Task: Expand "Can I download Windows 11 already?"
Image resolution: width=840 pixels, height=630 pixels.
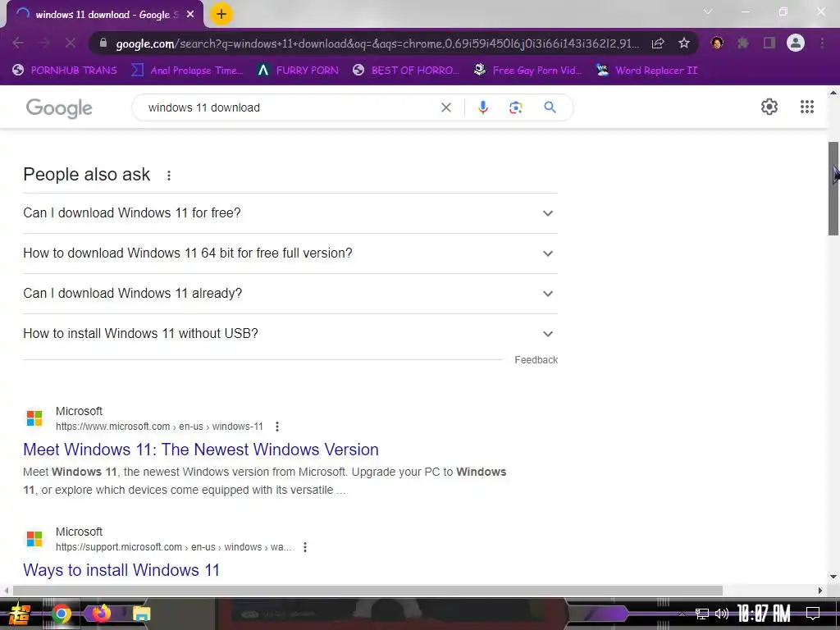Action: pyautogui.click(x=290, y=294)
